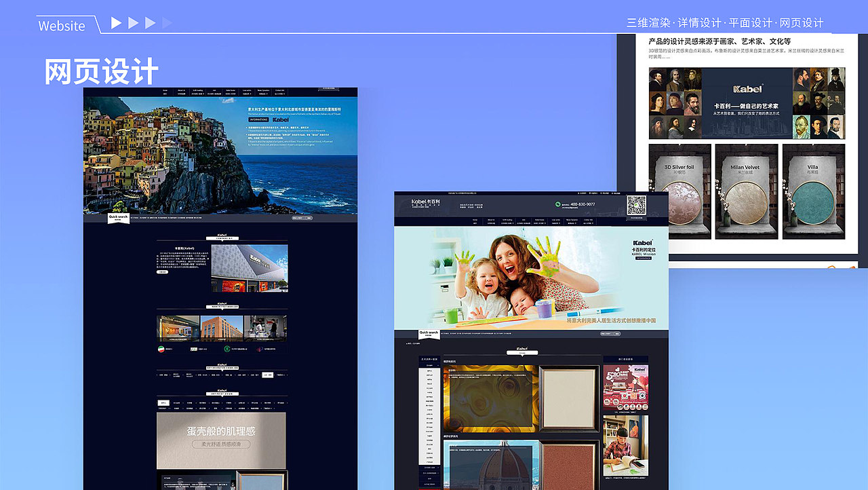The width and height of the screenshot is (868, 490).
Task: Click the Kabel 卡百利 logo in product page header
Action: coord(426,203)
